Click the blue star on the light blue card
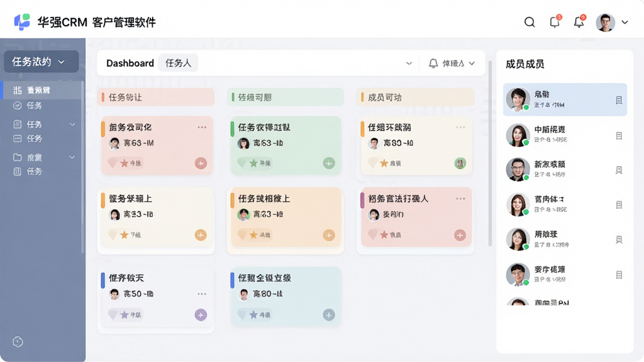This screenshot has width=644, height=362. (253, 315)
